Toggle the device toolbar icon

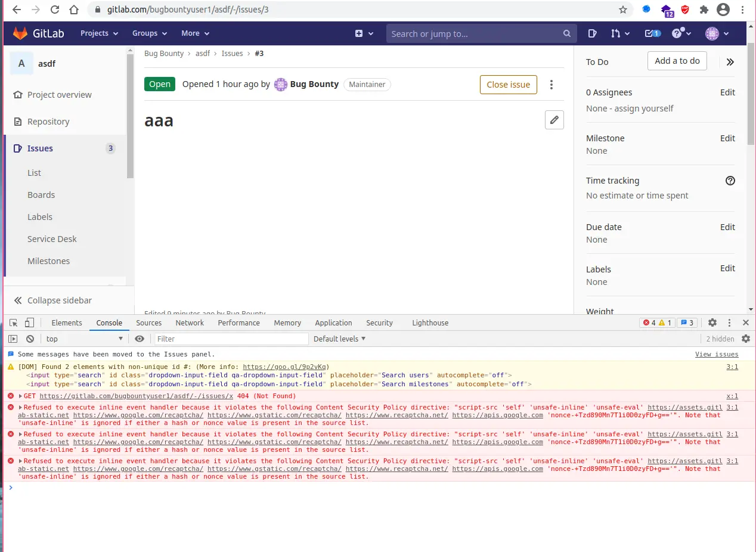[29, 322]
